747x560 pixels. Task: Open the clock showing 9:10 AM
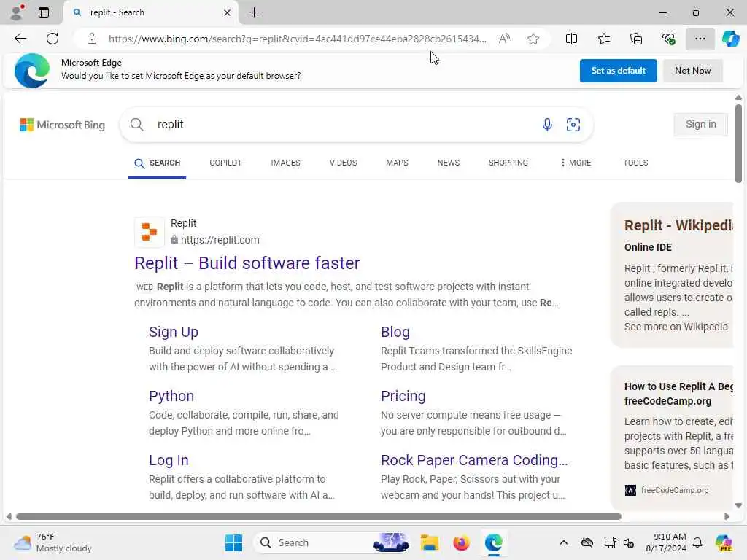[x=665, y=542]
